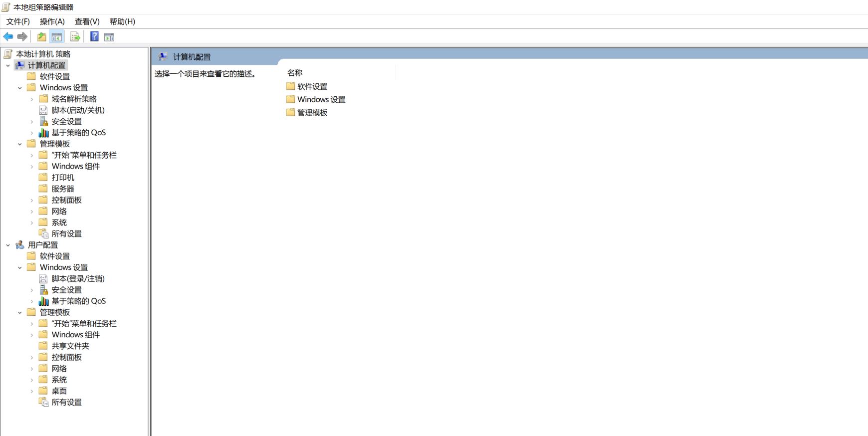The height and width of the screenshot is (436, 868).
Task: Collapse the 用户配置 tree node
Action: pos(8,245)
